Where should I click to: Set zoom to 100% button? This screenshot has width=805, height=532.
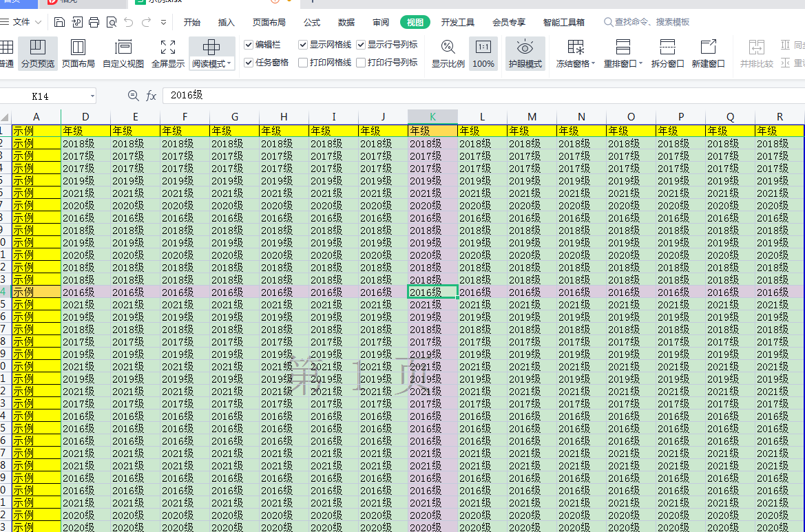[x=483, y=54]
